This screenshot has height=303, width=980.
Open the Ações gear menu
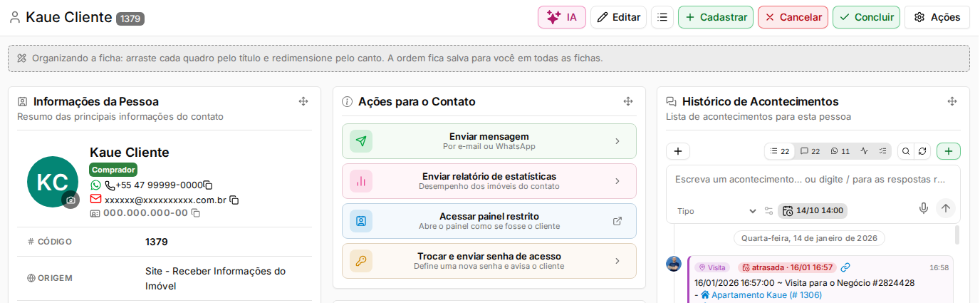click(x=937, y=17)
